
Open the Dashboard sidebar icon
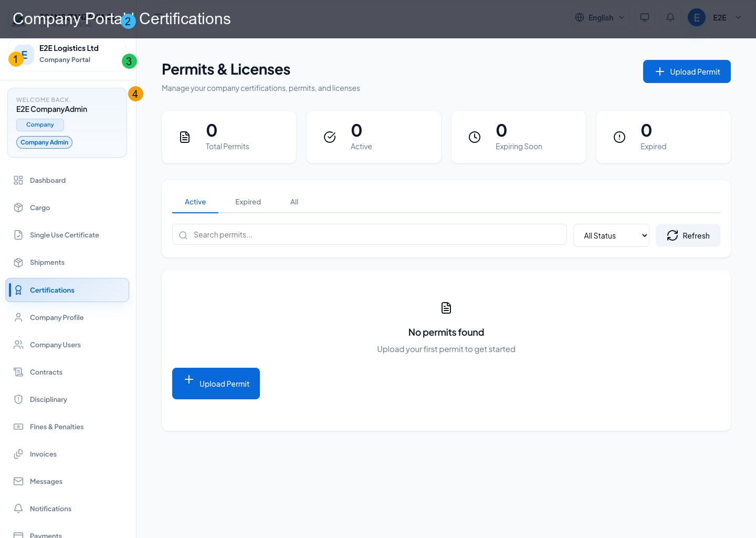click(18, 180)
